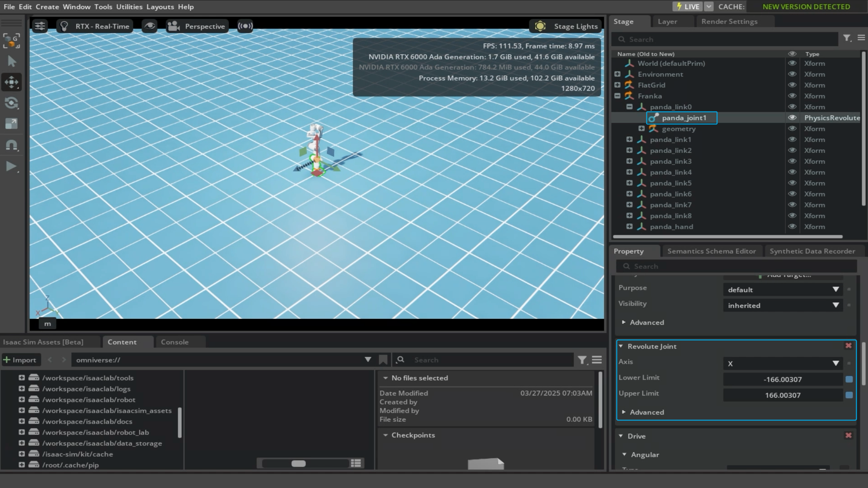The width and height of the screenshot is (868, 488).
Task: Open Stage panel filter icon
Action: click(847, 39)
